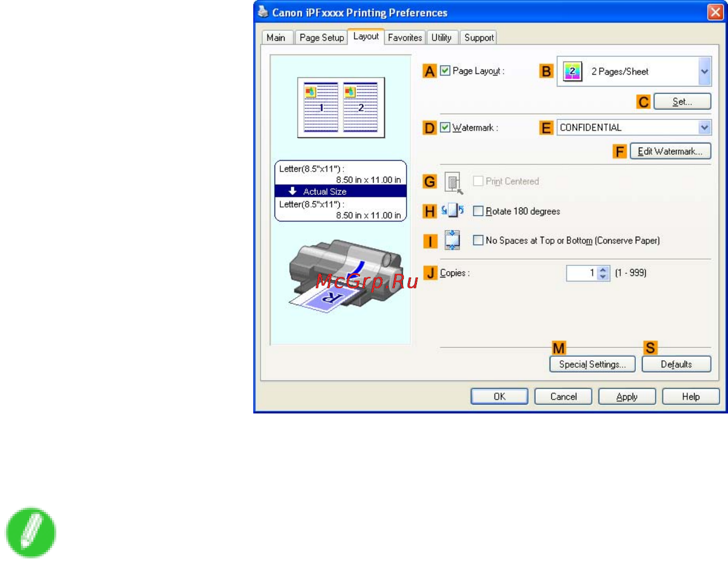
Task: Click the Copies label
Action: click(x=454, y=273)
